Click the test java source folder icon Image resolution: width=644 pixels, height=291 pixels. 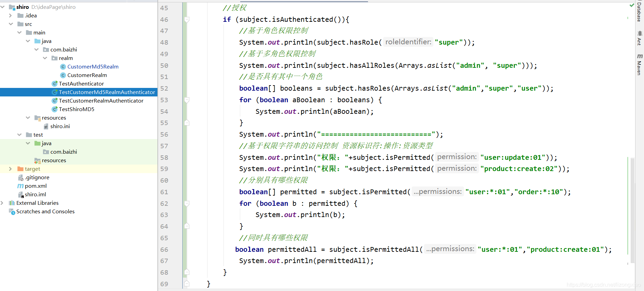(x=37, y=143)
